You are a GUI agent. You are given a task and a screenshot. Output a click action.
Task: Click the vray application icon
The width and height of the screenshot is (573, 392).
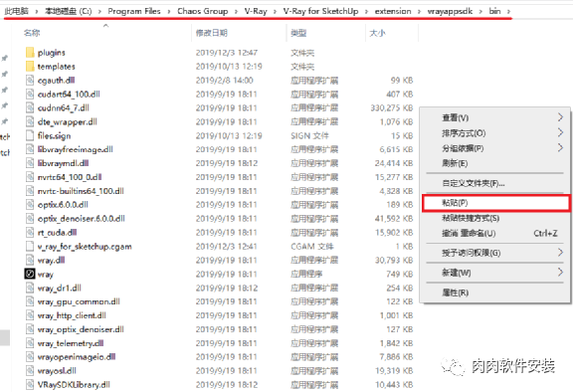pyautogui.click(x=30, y=274)
